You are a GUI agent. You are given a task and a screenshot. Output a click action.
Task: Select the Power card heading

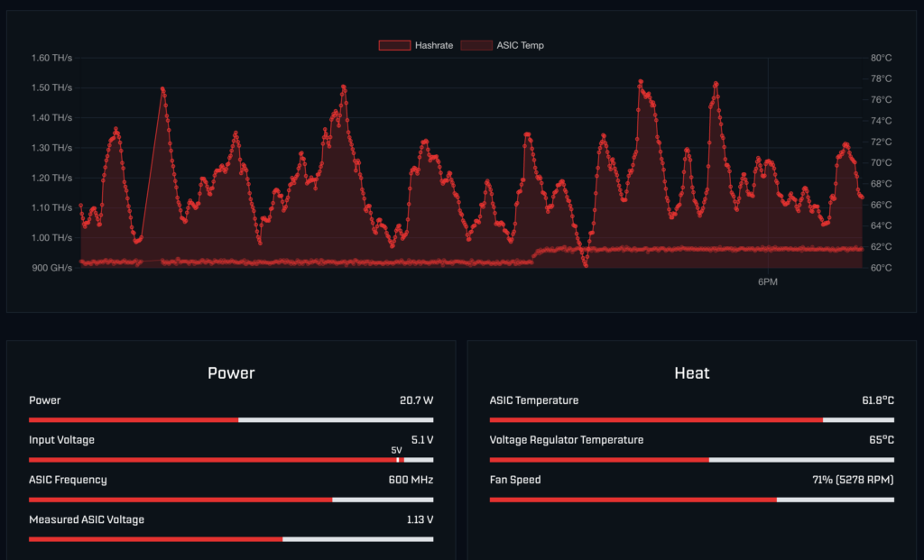click(x=231, y=373)
